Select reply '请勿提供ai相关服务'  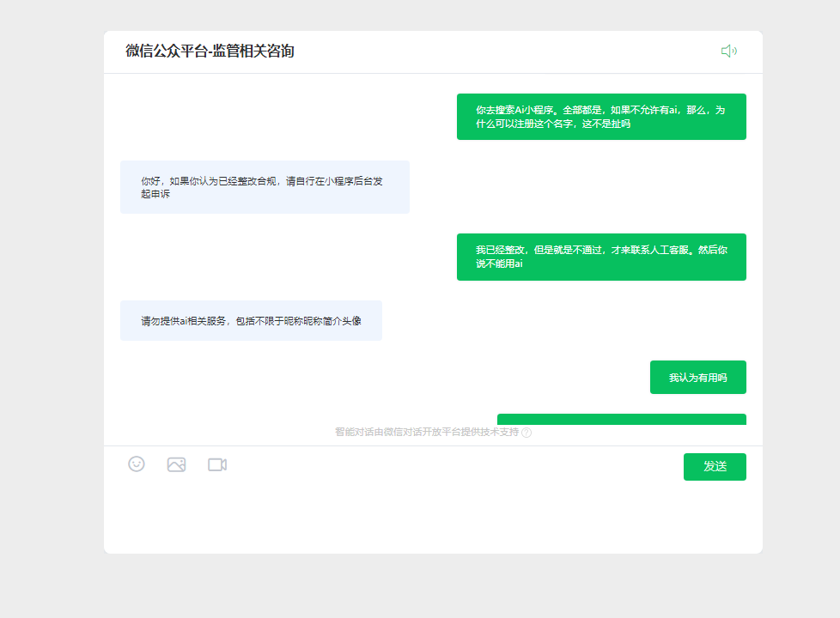pyautogui.click(x=251, y=321)
